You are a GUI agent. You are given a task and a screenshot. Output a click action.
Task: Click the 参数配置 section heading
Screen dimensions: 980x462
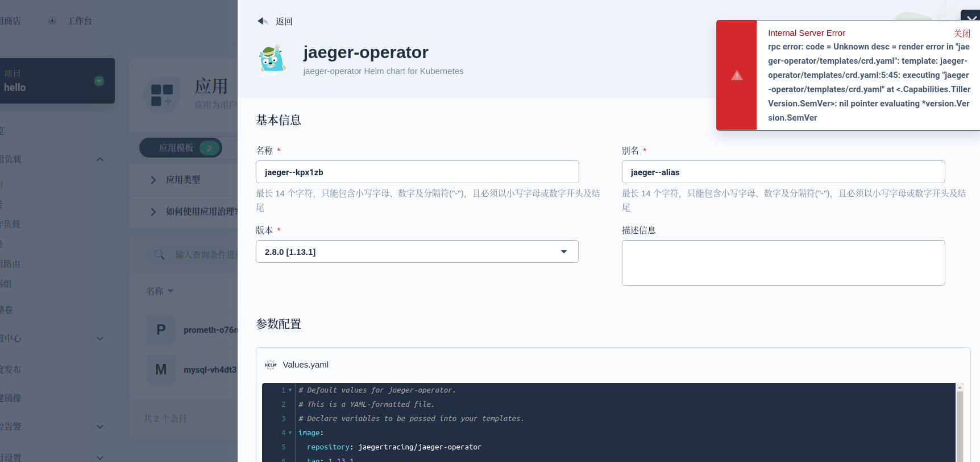click(x=279, y=324)
